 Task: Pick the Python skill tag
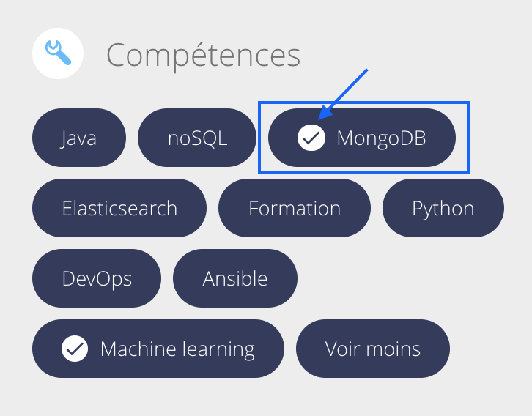click(443, 208)
